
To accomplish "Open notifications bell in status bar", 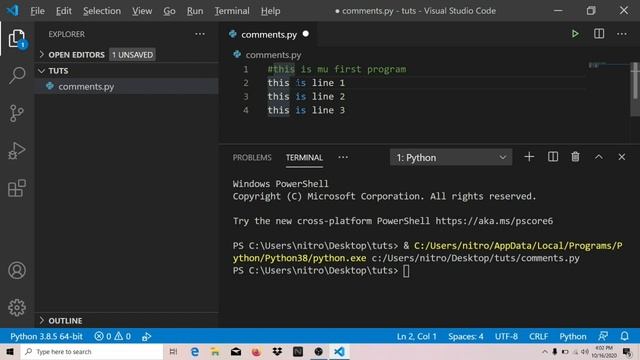I will 624,336.
